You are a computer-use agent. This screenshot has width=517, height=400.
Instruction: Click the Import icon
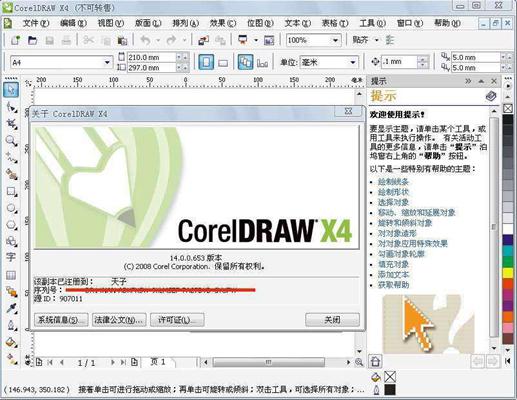click(x=203, y=40)
